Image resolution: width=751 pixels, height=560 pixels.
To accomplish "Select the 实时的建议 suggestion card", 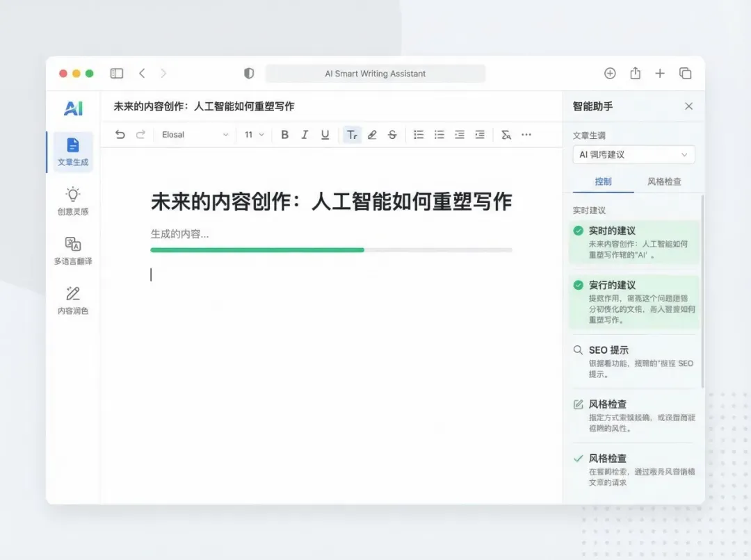I will 633,242.
